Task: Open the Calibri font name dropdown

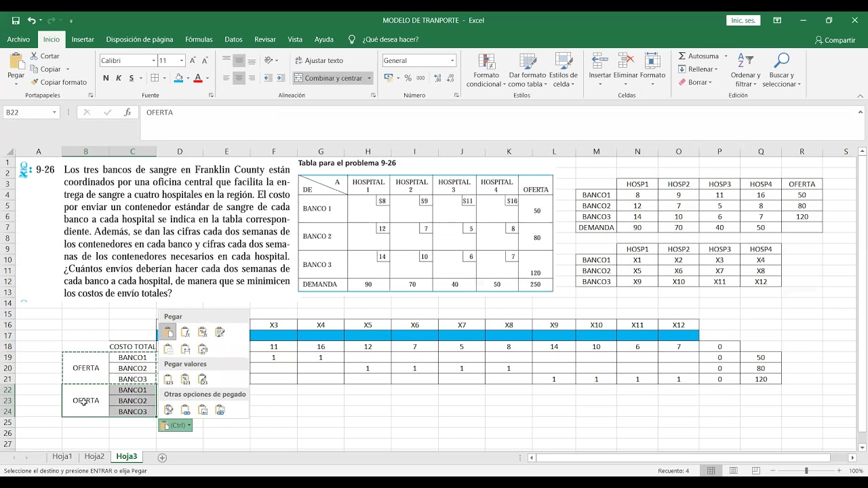Action: [153, 61]
